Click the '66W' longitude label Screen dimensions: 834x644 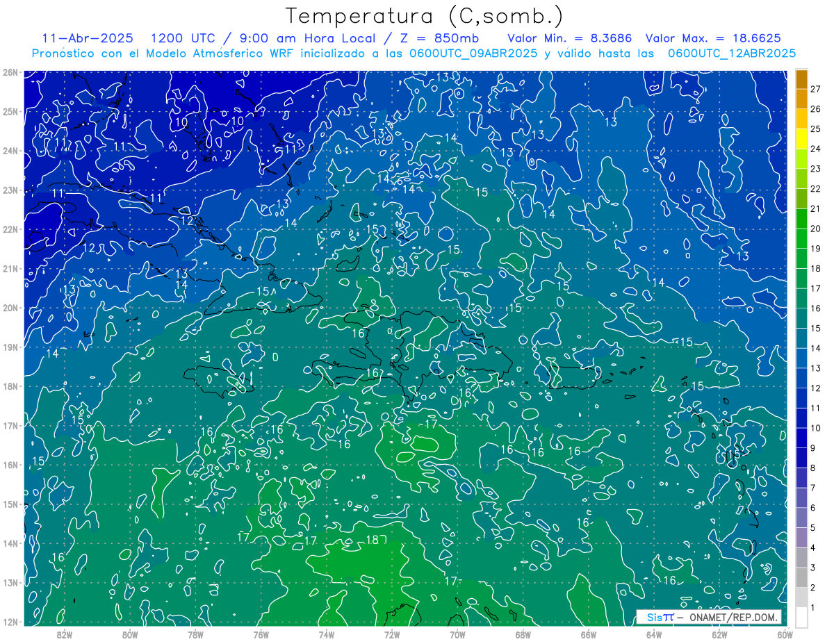click(x=589, y=634)
